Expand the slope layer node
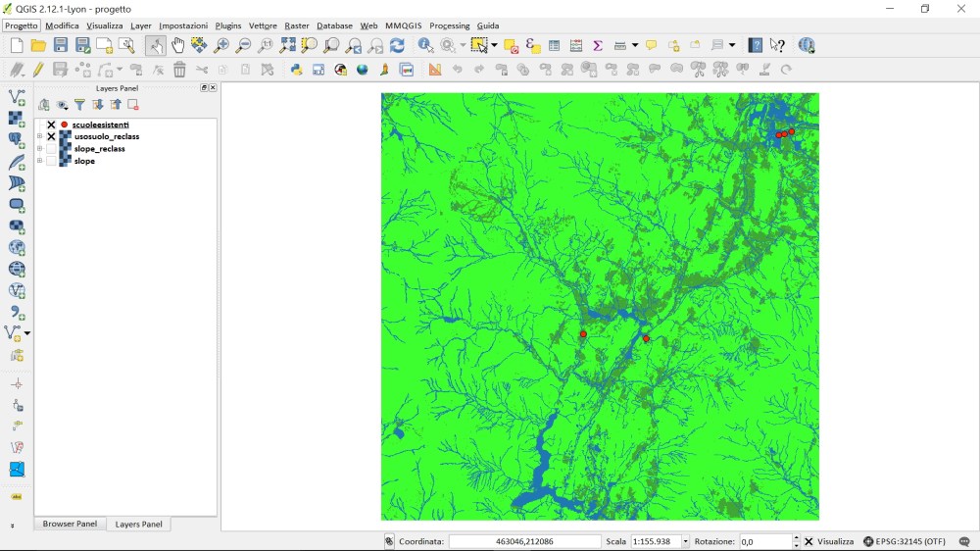 [40, 161]
